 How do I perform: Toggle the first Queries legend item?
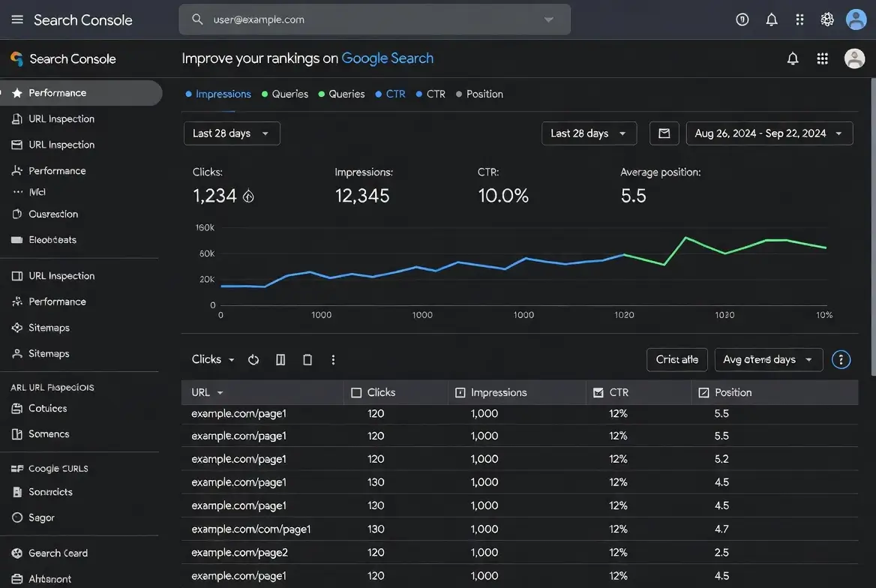285,94
